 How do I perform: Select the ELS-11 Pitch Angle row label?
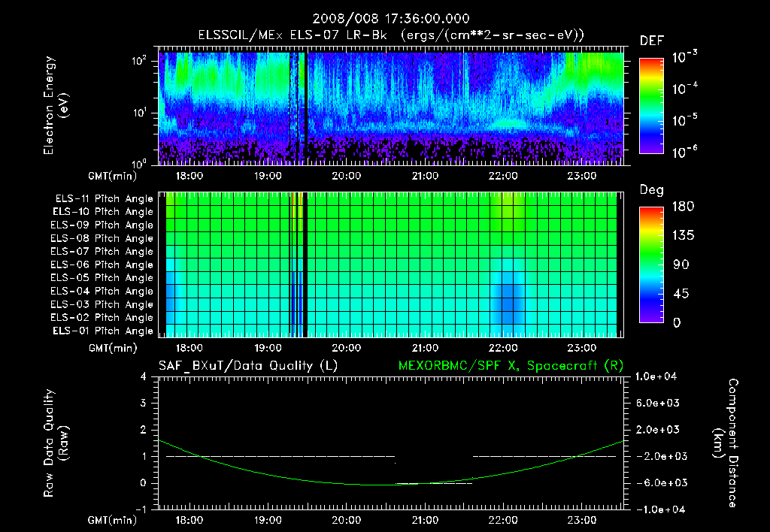104,199
